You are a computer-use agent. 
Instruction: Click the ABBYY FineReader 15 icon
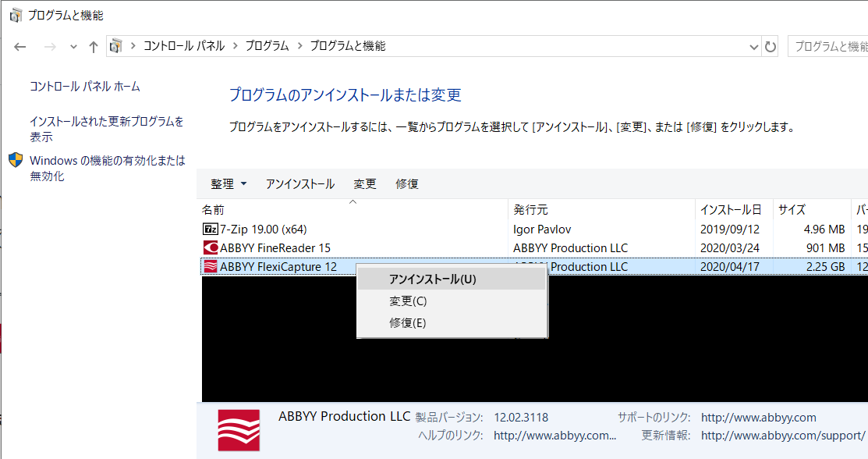pos(211,247)
